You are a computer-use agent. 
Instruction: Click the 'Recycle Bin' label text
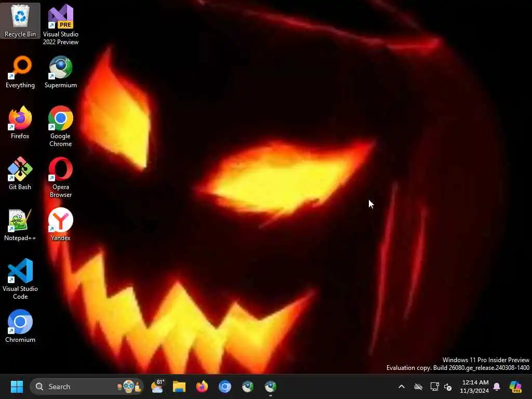[20, 34]
